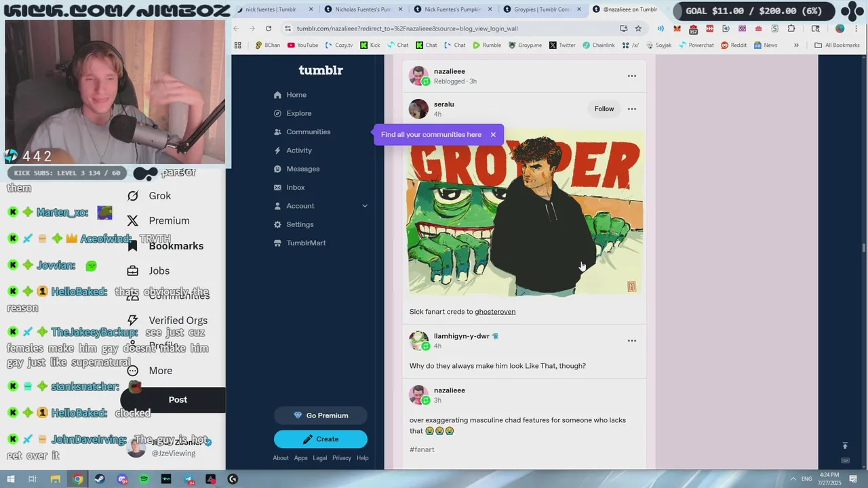Viewport: 868px width, 488px height.
Task: Open the Home link in Tumblr sidebar
Action: 290,95
